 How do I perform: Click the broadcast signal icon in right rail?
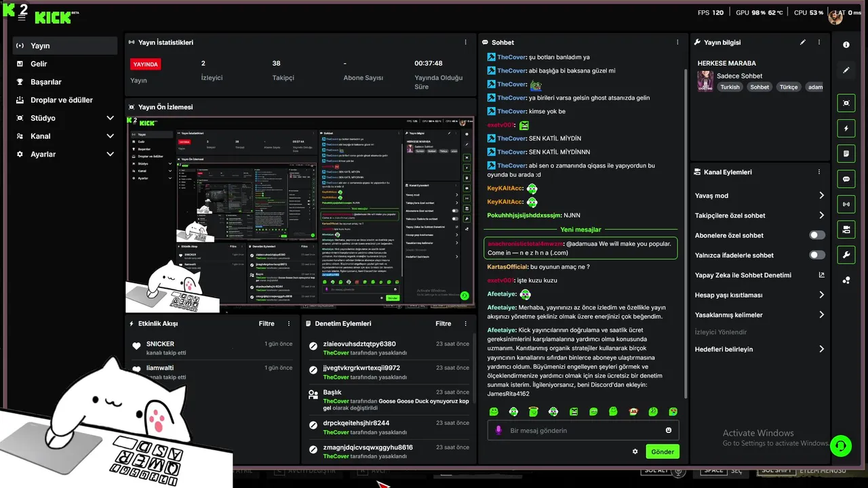[x=846, y=204]
